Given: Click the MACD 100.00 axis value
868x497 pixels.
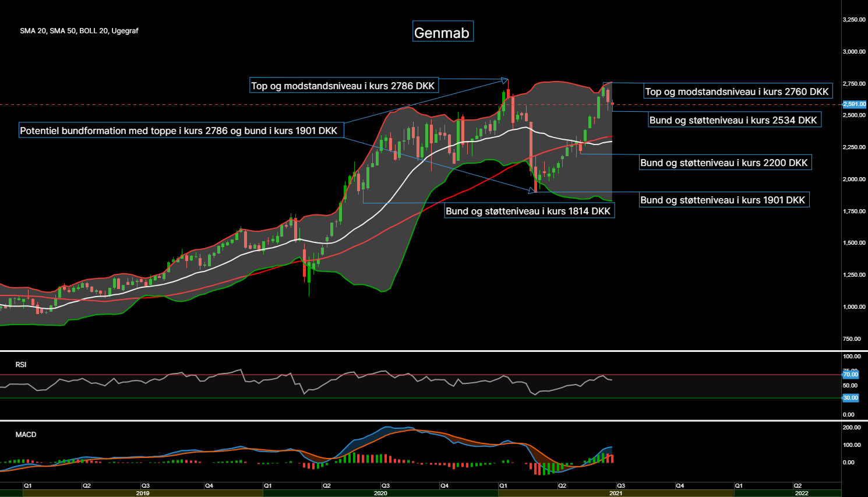Looking at the screenshot, I should [x=852, y=445].
